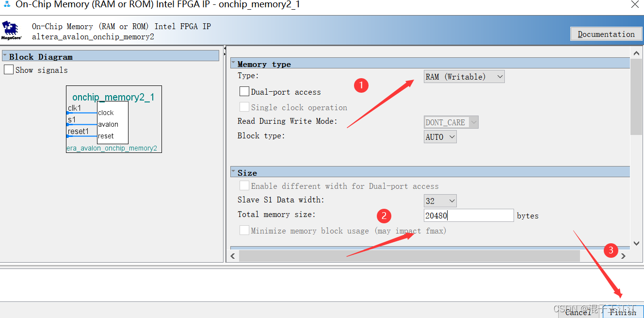
Task: Close the On-Chip Memory window
Action: tap(634, 4)
